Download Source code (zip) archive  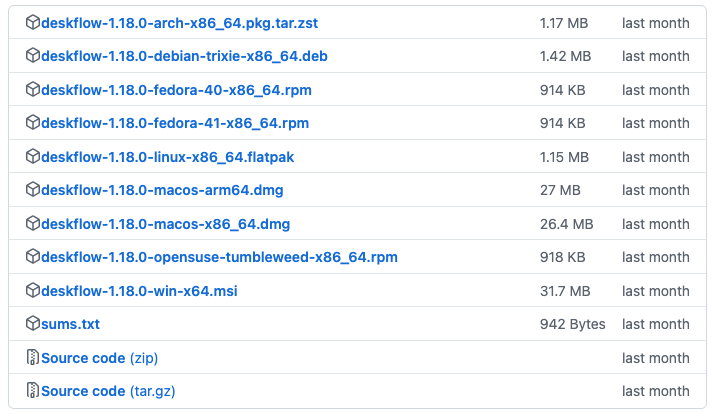[x=99, y=358]
